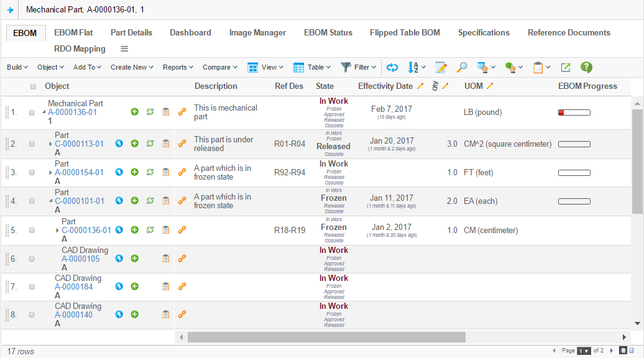The height and width of the screenshot is (358, 644).
Task: Expand the C-0000113-01 part tree node
Action: (50, 144)
